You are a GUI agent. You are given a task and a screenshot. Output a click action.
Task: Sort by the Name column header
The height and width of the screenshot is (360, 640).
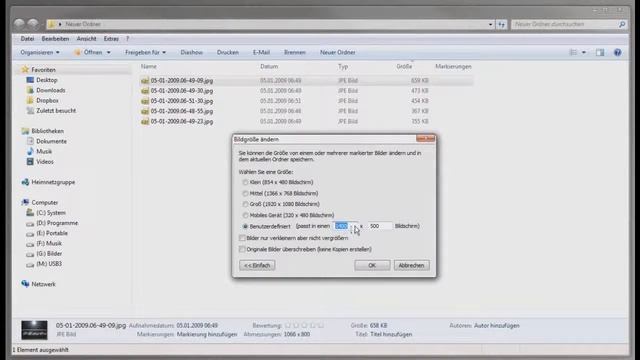tap(149, 67)
